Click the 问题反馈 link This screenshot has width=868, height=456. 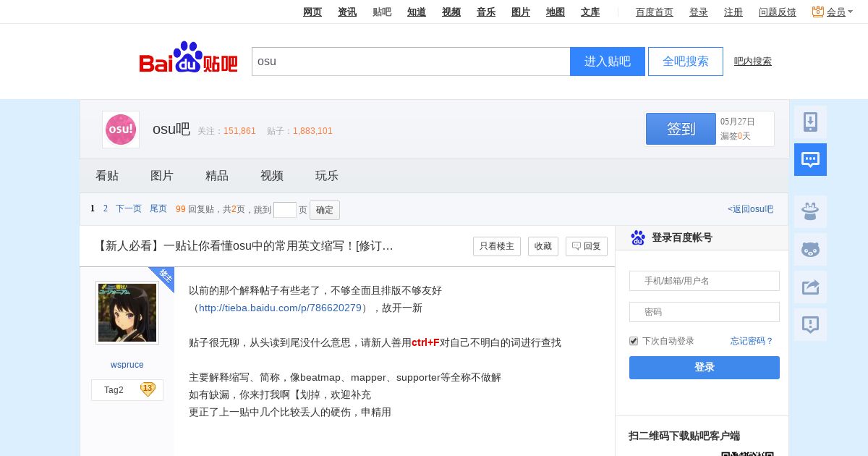click(778, 12)
